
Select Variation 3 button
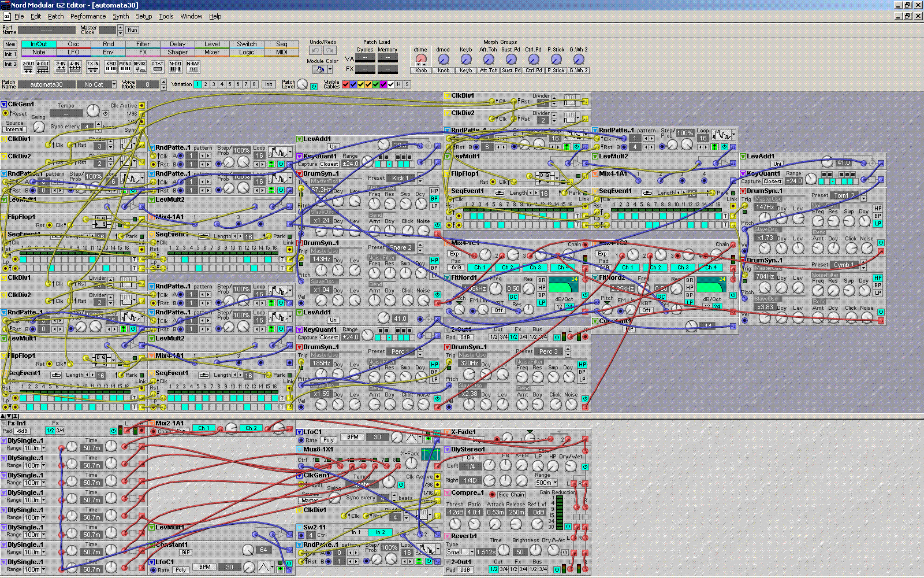coord(214,84)
